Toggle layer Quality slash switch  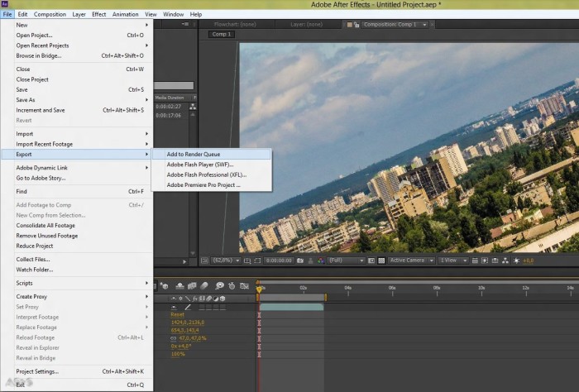tap(188, 307)
